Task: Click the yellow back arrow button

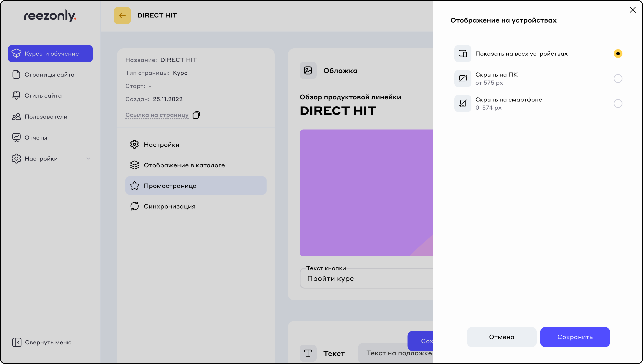Action: 122,16
